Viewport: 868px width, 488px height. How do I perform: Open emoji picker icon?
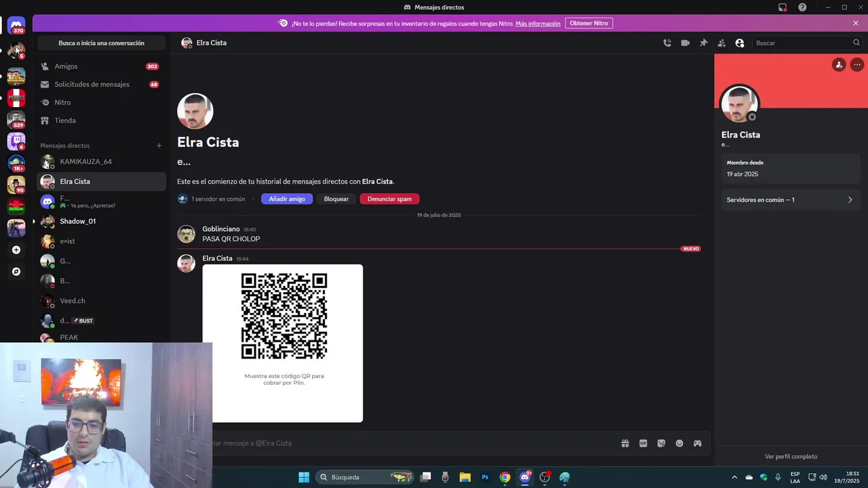tap(679, 443)
